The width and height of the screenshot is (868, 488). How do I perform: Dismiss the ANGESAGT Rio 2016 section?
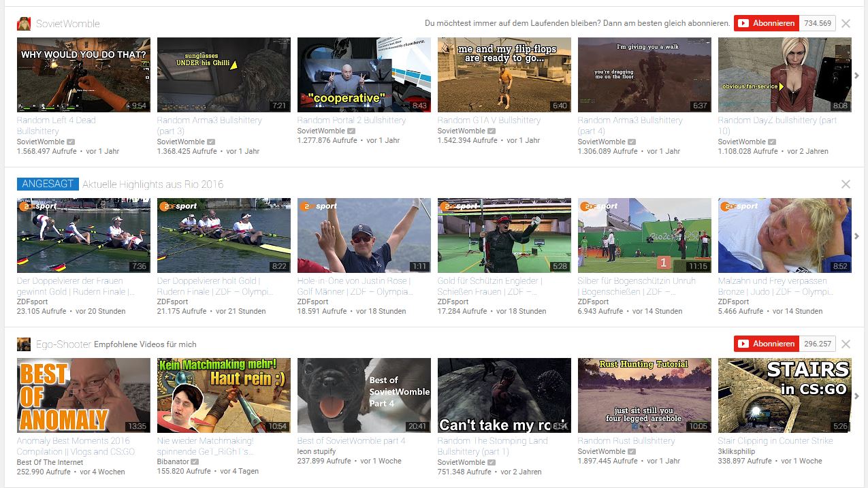846,184
